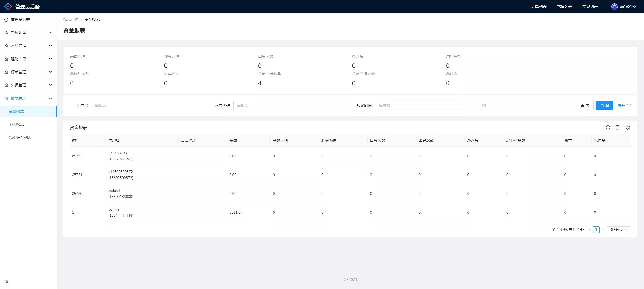
Task: Open the table density icon
Action: 618,127
